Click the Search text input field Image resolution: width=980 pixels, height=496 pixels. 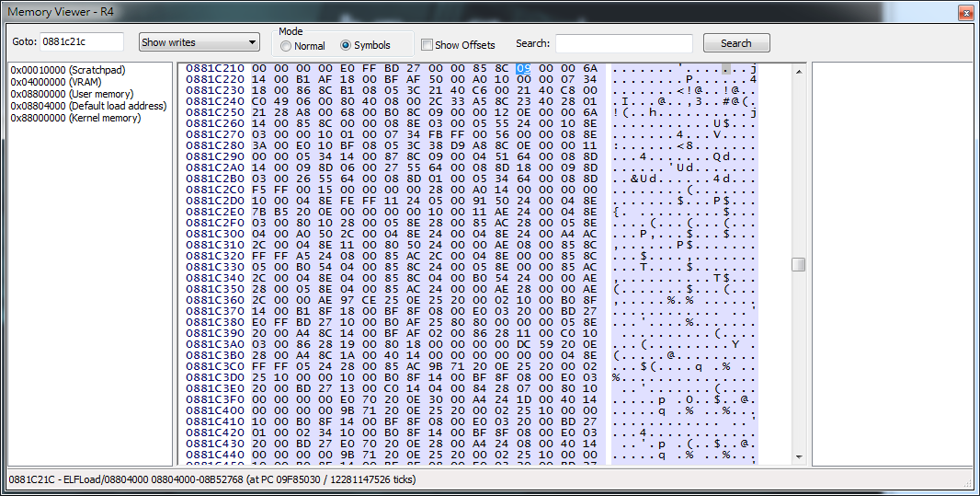click(x=623, y=43)
